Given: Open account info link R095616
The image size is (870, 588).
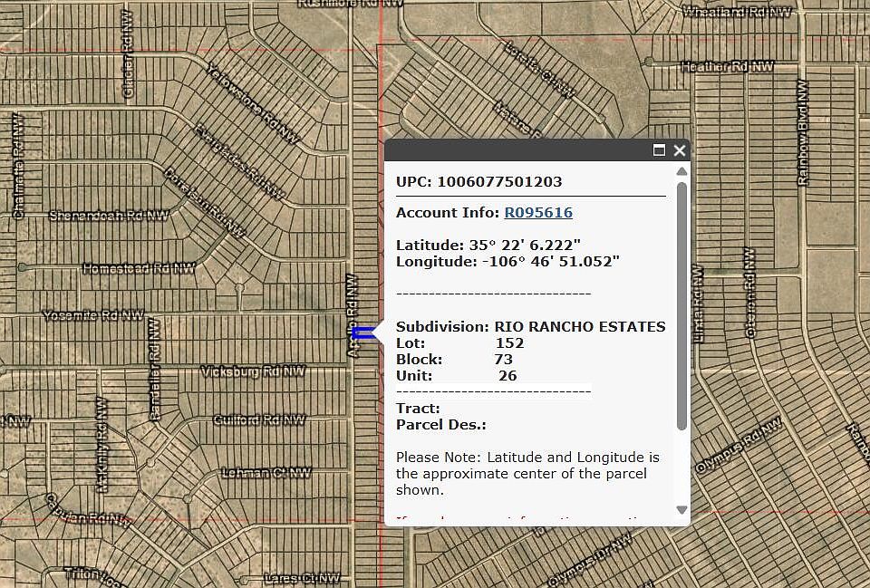Looking at the screenshot, I should pyautogui.click(x=538, y=213).
